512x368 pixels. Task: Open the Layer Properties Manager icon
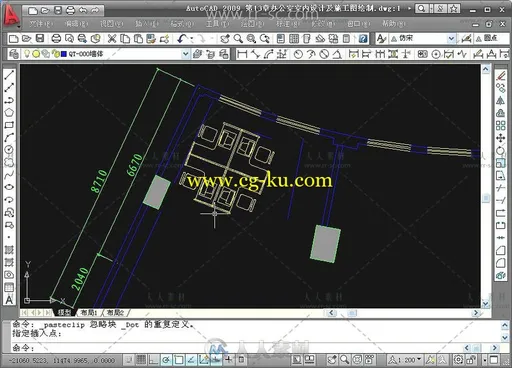14,54
